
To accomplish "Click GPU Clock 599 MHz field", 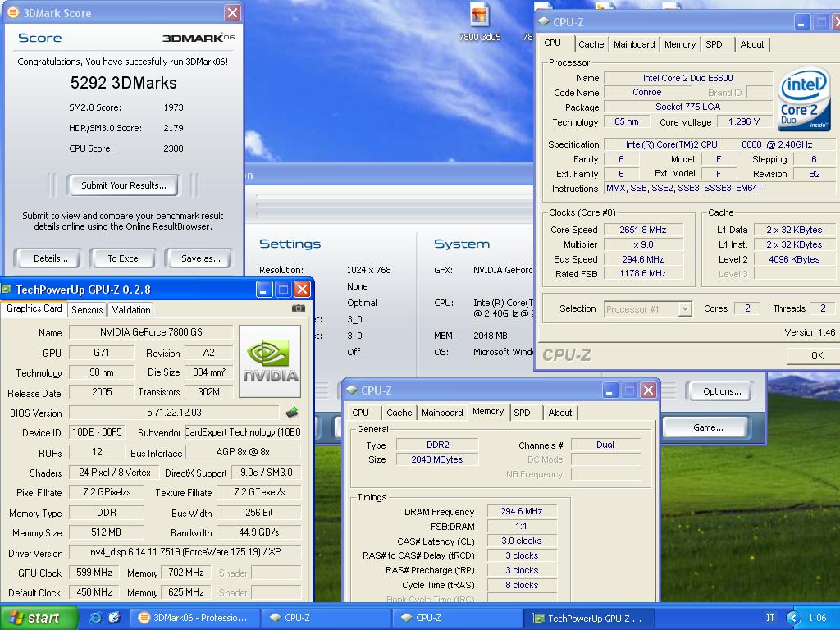I will [x=94, y=573].
